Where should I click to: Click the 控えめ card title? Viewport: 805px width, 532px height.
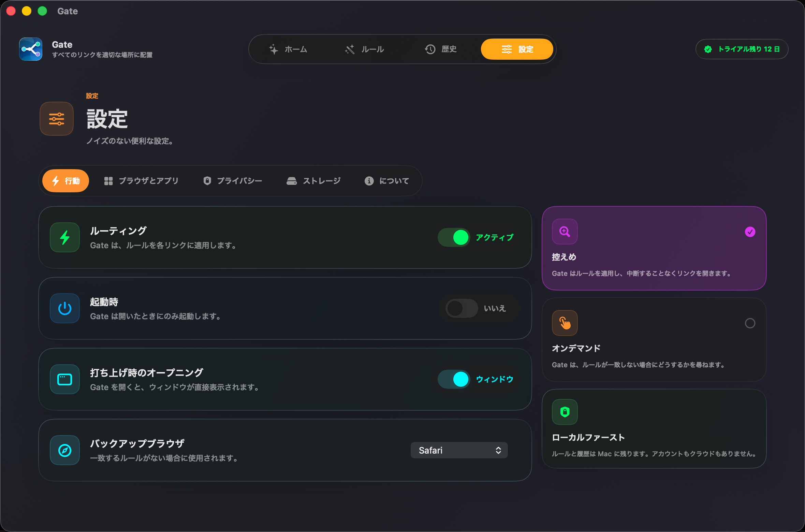564,257
